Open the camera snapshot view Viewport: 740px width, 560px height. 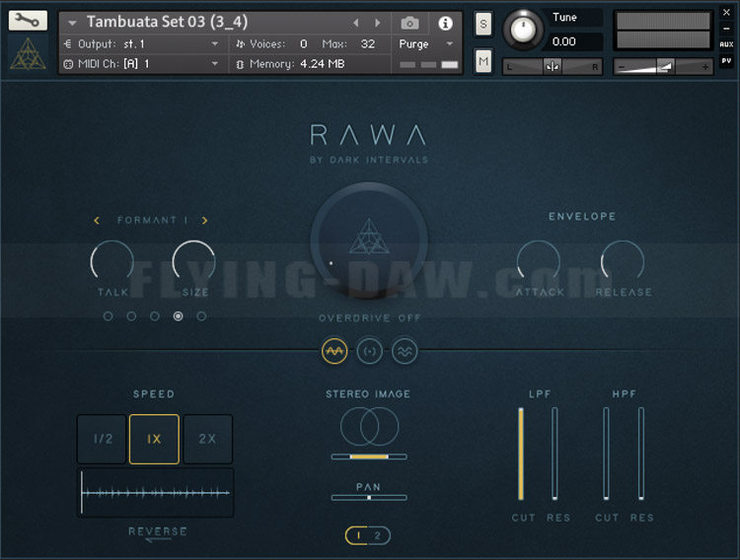coord(409,23)
